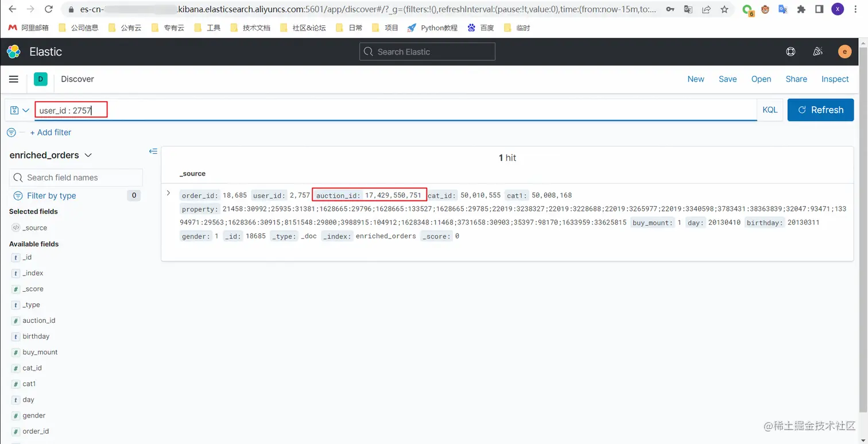868x444 pixels.
Task: Click + Add filter link
Action: (51, 133)
